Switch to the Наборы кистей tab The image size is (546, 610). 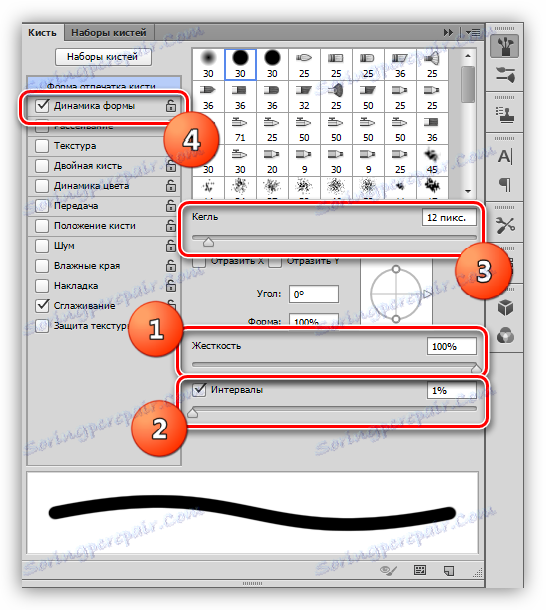[109, 33]
